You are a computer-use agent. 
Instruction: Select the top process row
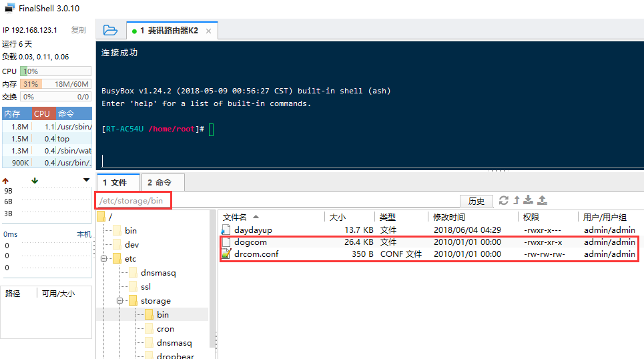tap(47, 139)
